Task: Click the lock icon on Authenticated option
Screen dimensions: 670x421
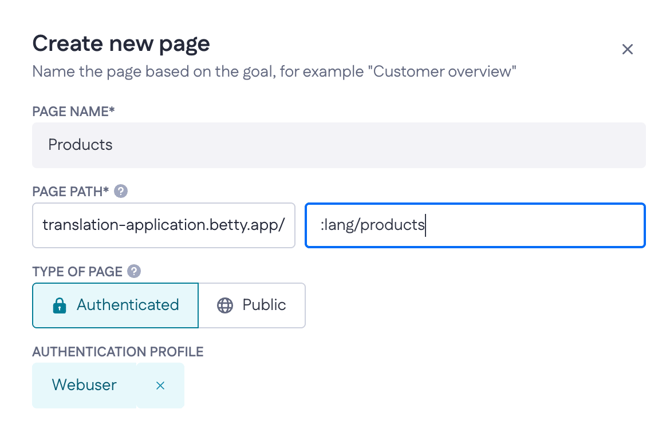Action: pos(59,306)
